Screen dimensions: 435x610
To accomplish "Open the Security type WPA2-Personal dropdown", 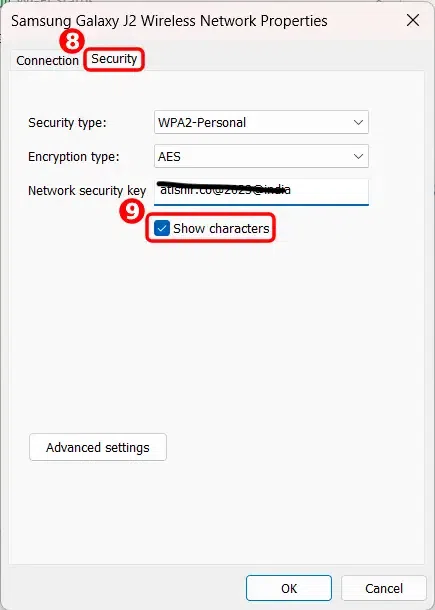I will point(261,122).
